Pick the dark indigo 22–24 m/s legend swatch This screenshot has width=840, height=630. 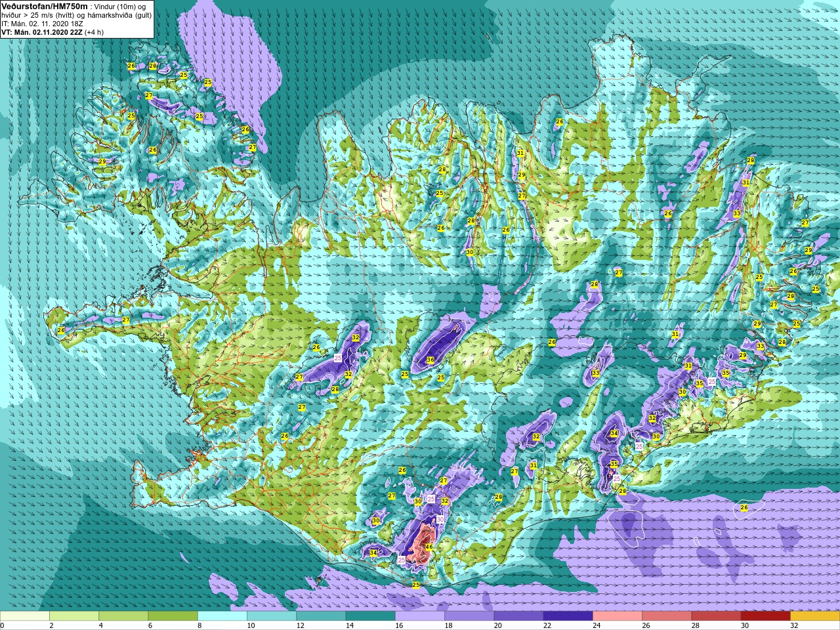[x=568, y=616]
